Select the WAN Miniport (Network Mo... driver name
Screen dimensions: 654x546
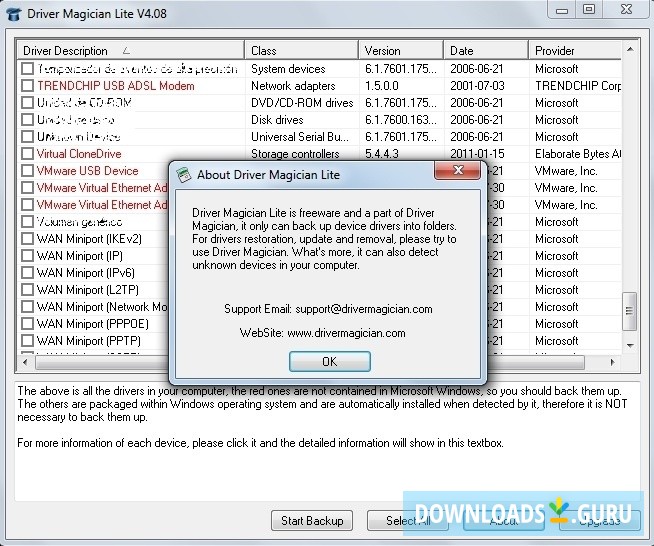click(x=102, y=307)
